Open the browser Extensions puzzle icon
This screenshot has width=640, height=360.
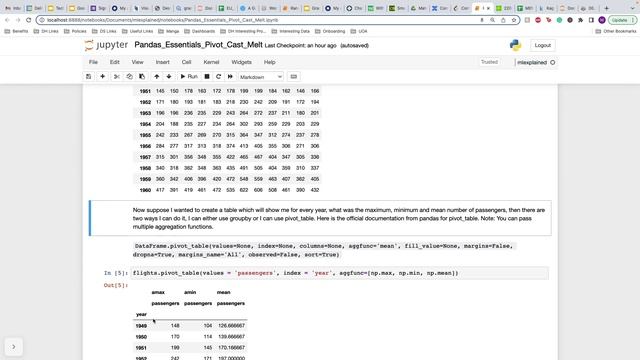(x=580, y=20)
